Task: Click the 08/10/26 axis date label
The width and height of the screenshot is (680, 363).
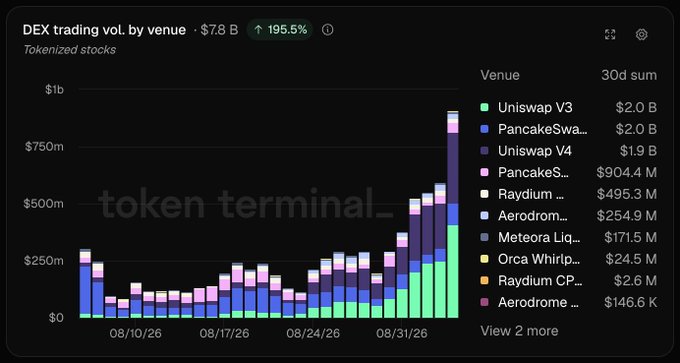Action: (135, 334)
